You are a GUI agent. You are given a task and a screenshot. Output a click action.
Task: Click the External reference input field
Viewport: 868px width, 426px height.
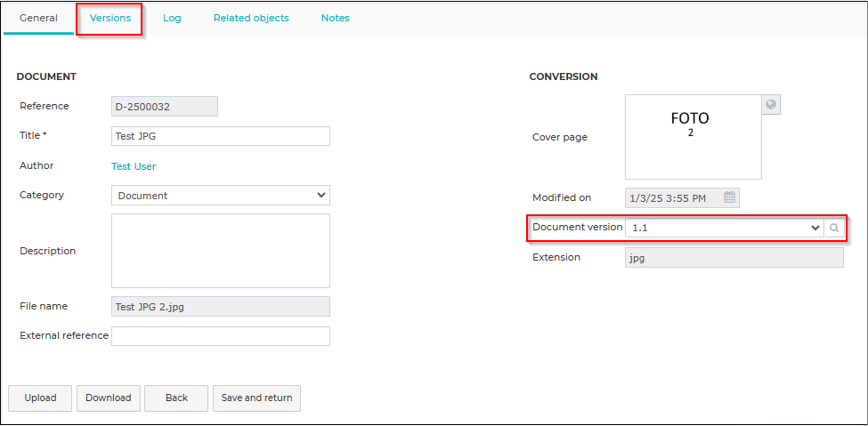coord(220,336)
